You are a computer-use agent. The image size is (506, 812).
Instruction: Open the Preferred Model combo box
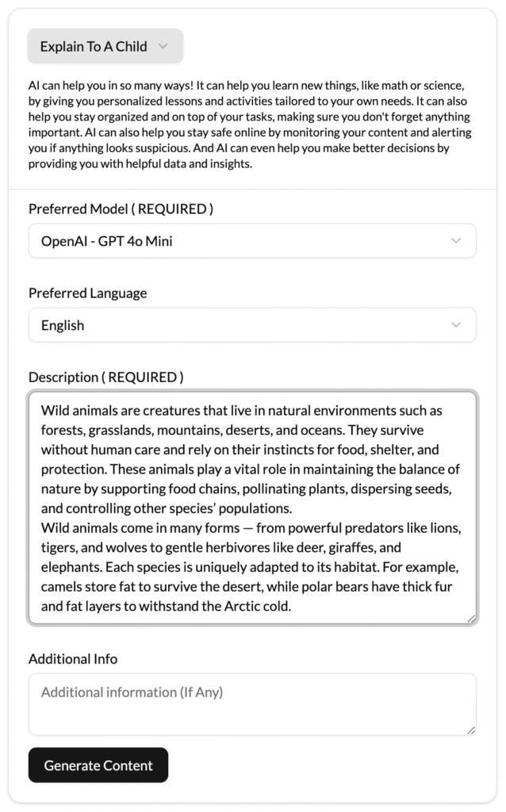pos(252,241)
